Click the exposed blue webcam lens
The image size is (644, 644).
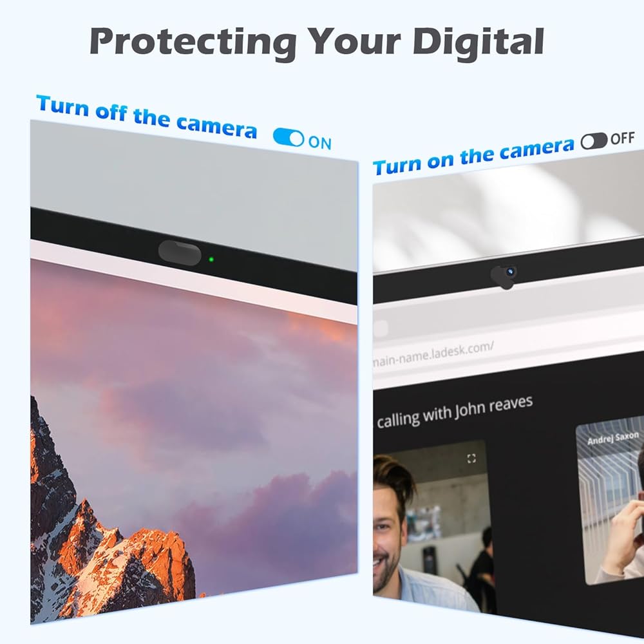pyautogui.click(x=510, y=271)
